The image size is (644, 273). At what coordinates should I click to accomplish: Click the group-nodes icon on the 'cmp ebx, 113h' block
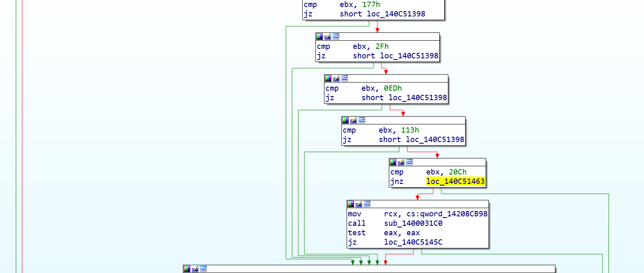coord(362,120)
